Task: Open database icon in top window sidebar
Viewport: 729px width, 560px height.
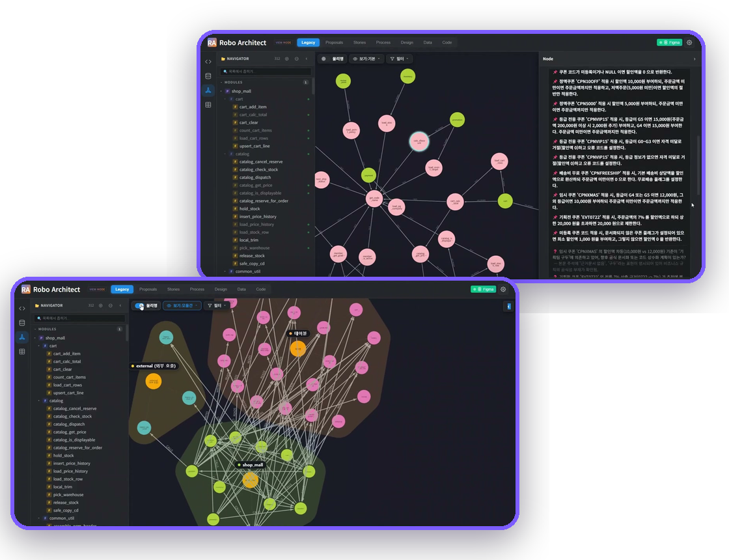Action: (208, 76)
